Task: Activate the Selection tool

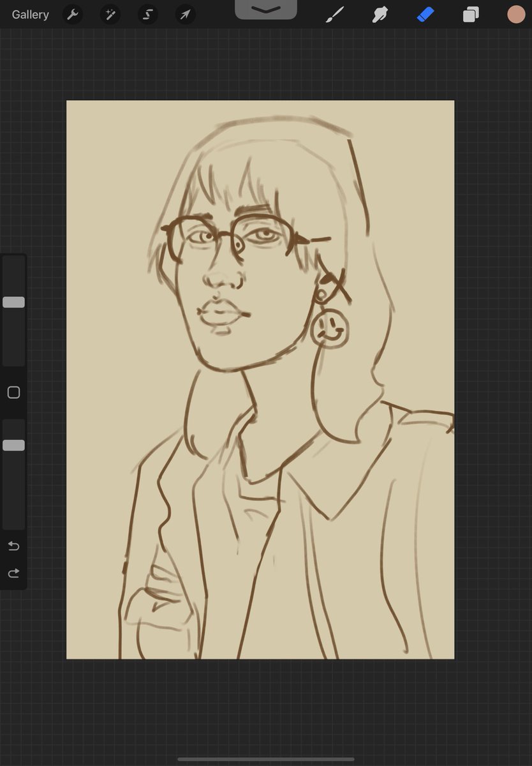Action: (x=148, y=15)
